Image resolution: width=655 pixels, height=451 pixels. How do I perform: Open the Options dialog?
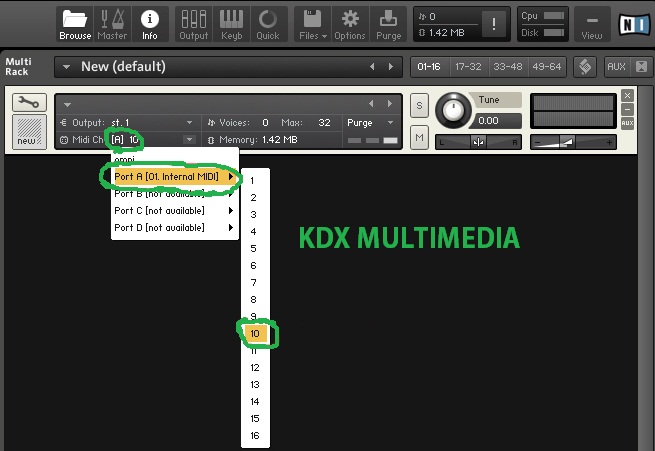[x=350, y=25]
